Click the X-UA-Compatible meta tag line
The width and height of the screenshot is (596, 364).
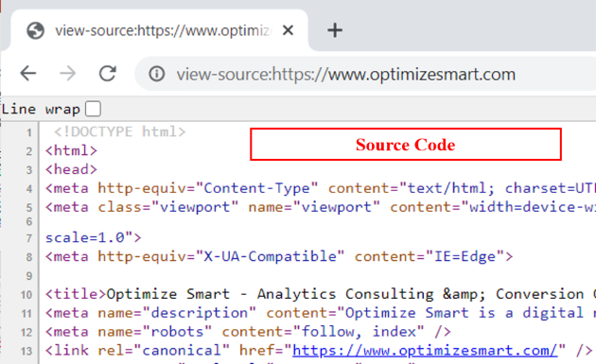(x=279, y=256)
